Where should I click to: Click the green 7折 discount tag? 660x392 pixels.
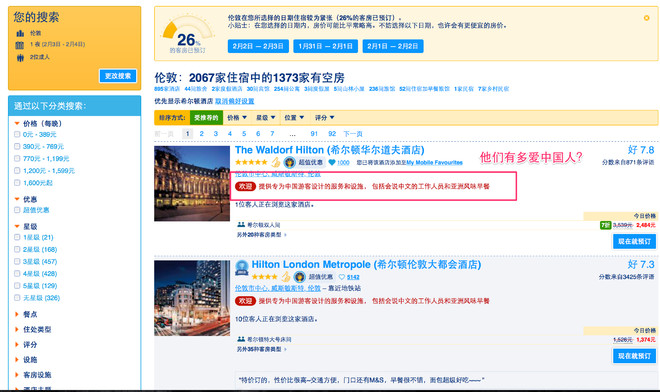click(x=605, y=225)
